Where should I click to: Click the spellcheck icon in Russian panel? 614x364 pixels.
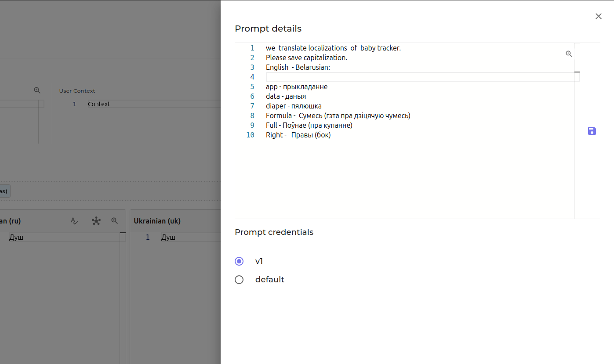[75, 221]
